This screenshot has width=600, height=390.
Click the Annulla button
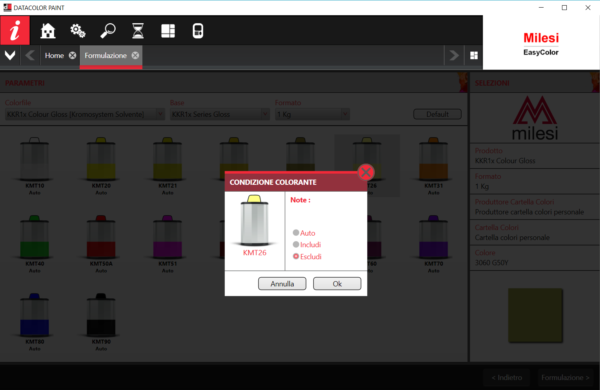[282, 284]
